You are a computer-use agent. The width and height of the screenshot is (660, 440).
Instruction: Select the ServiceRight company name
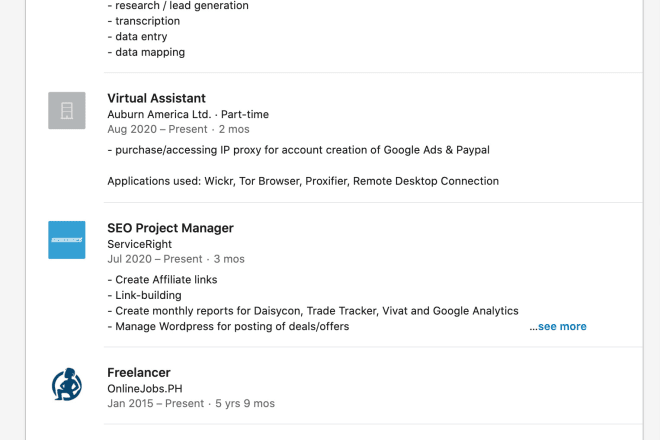coord(139,244)
